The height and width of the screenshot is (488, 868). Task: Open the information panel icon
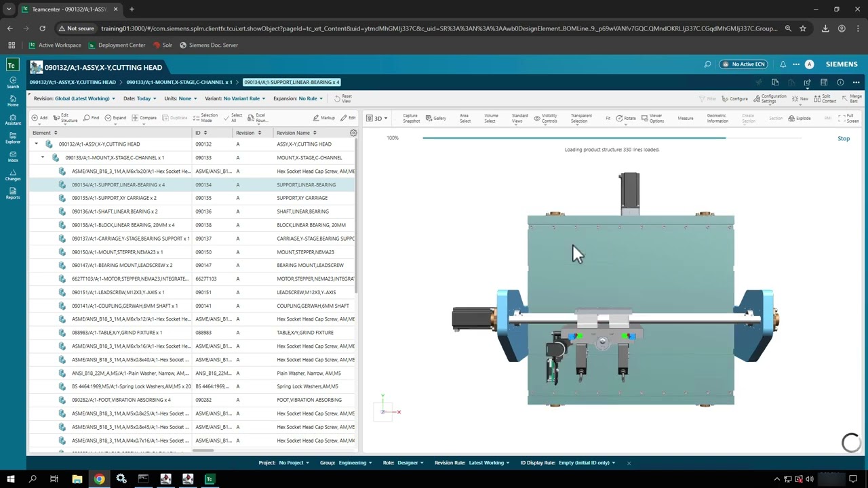840,83
